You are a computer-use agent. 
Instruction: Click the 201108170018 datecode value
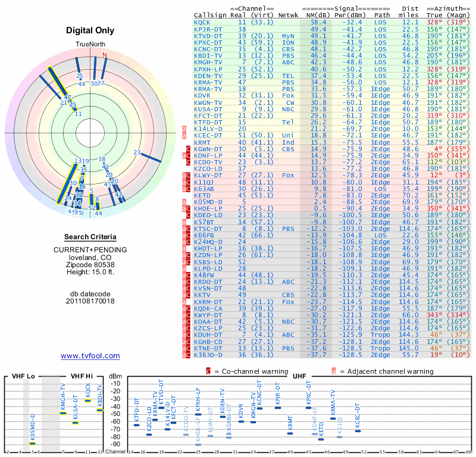tap(90, 301)
